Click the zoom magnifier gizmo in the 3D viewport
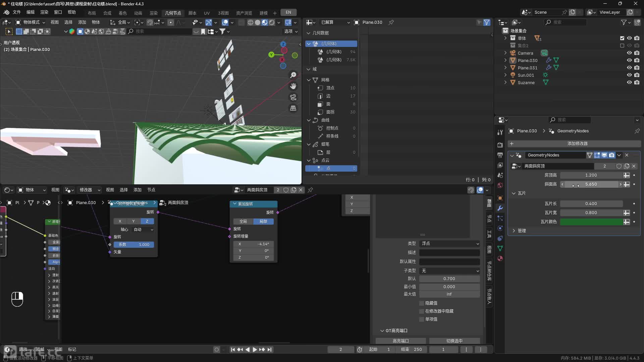The image size is (644, 362). click(x=293, y=75)
